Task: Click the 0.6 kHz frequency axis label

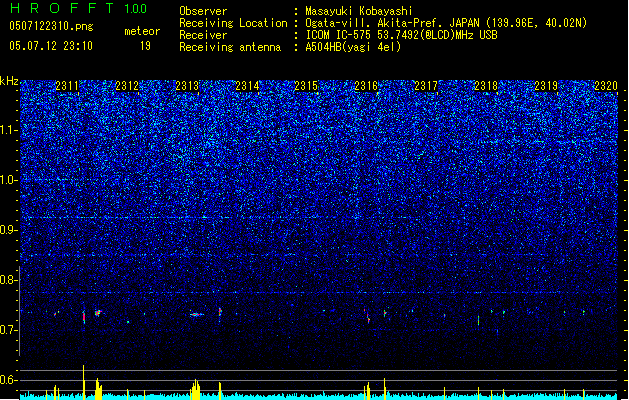Action: 9,380
